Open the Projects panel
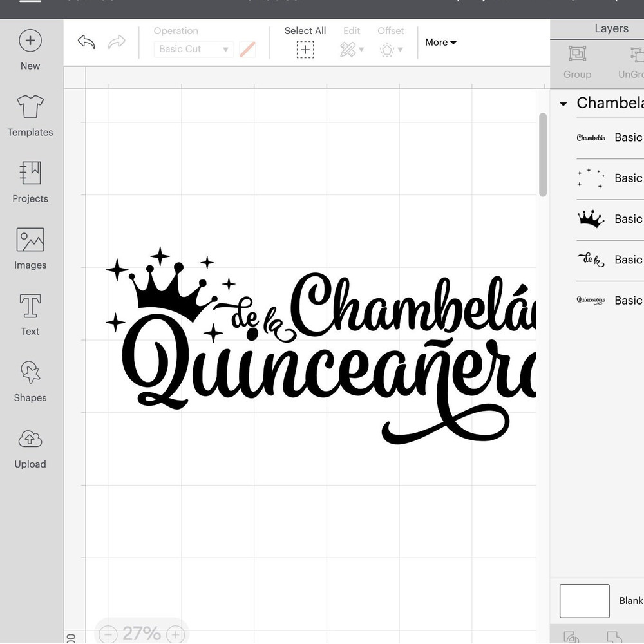Image resolution: width=644 pixels, height=644 pixels. pyautogui.click(x=30, y=173)
